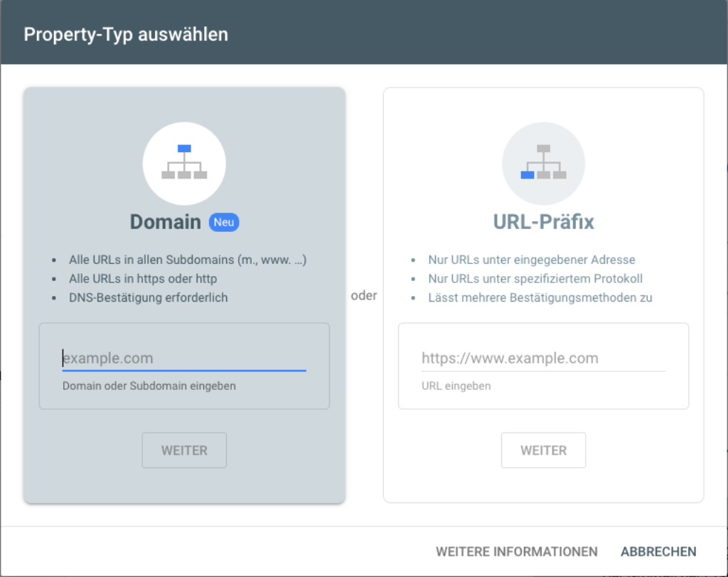Select the Domain heading
Image resolution: width=728 pixels, height=577 pixels.
coord(166,222)
